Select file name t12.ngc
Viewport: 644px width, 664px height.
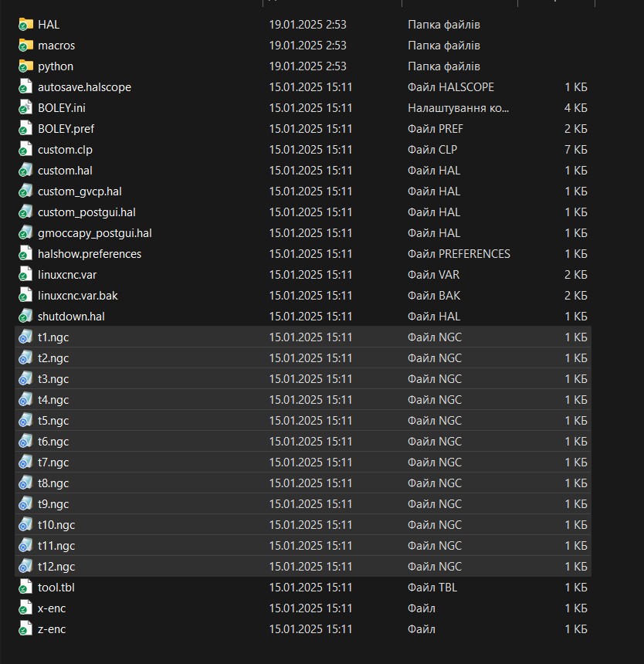56,567
